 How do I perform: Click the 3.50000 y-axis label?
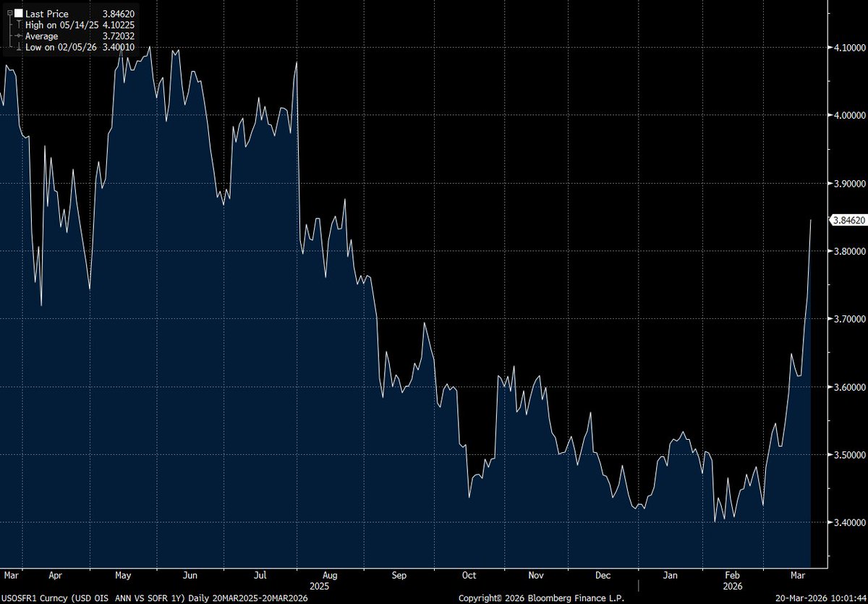(849, 455)
